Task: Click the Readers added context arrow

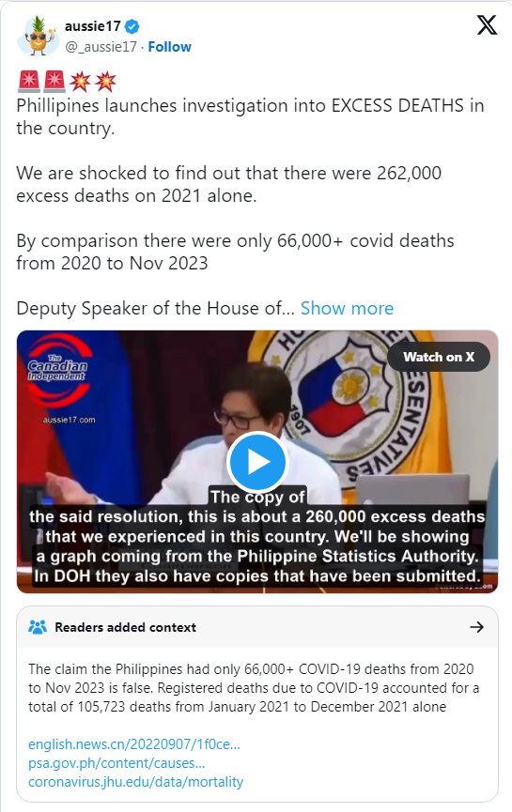Action: coord(476,627)
